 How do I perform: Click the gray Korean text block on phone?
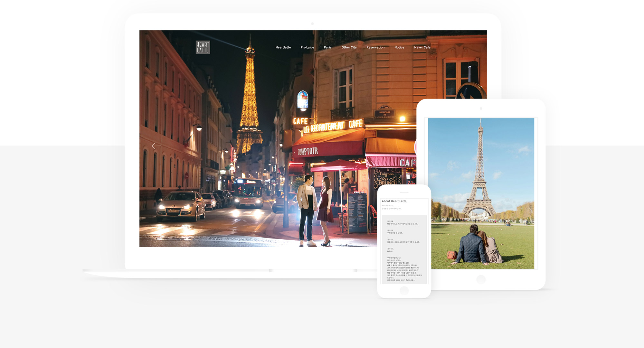404,249
